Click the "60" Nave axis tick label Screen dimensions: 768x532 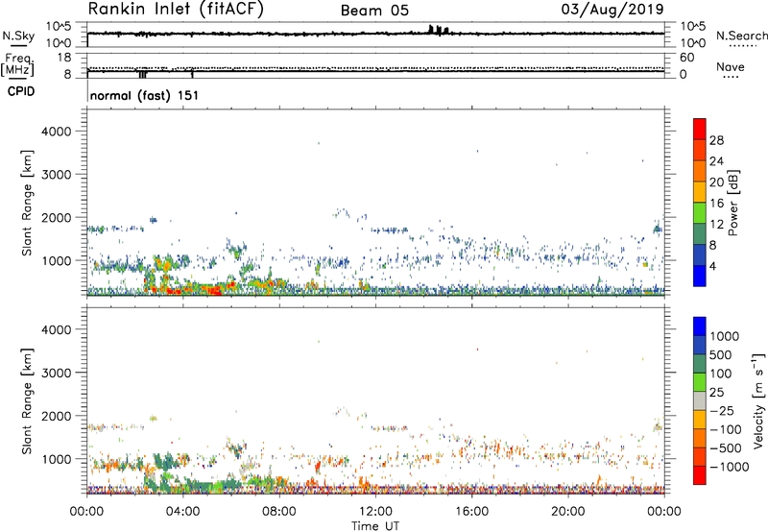[x=686, y=58]
